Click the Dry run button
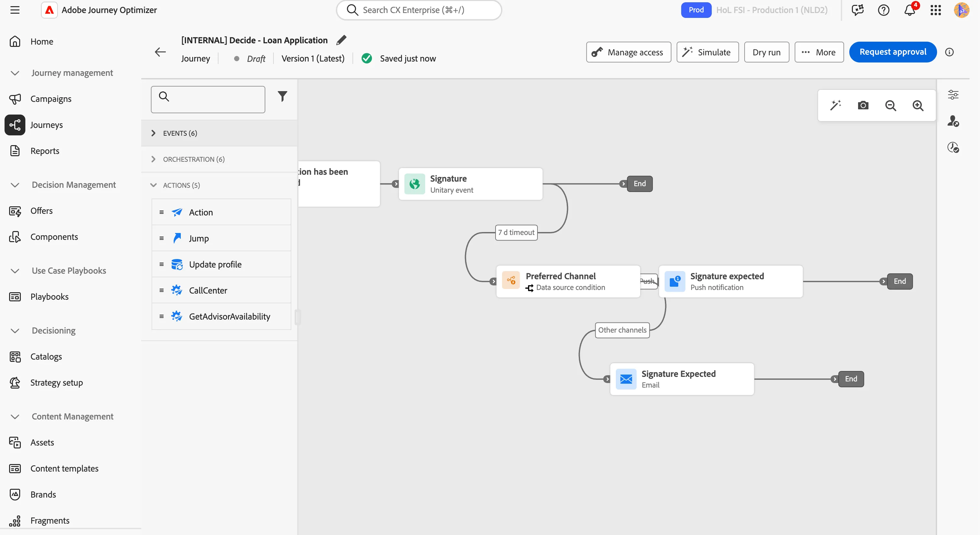 tap(767, 52)
